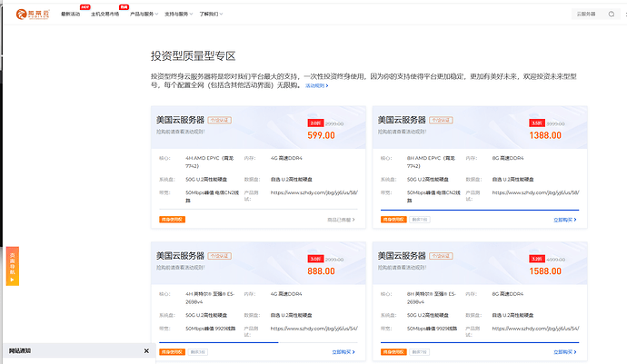The image size is (627, 364).
Task: Click the red discount badge on the 1388.00 card
Action: (x=537, y=123)
